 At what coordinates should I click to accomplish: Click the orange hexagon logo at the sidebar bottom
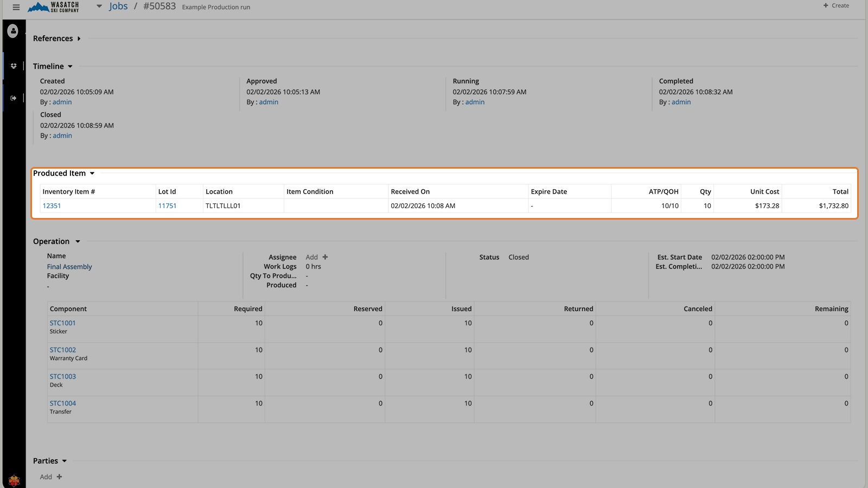pyautogui.click(x=14, y=480)
